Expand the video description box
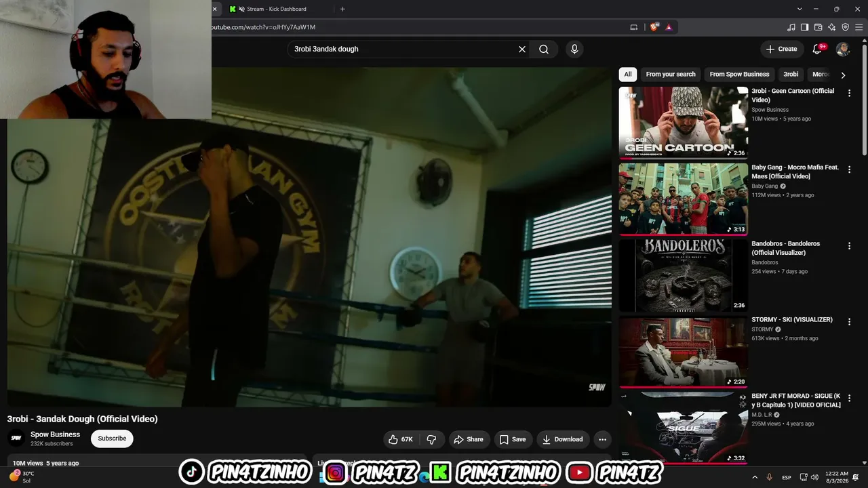This screenshot has width=868, height=488. [x=157, y=461]
